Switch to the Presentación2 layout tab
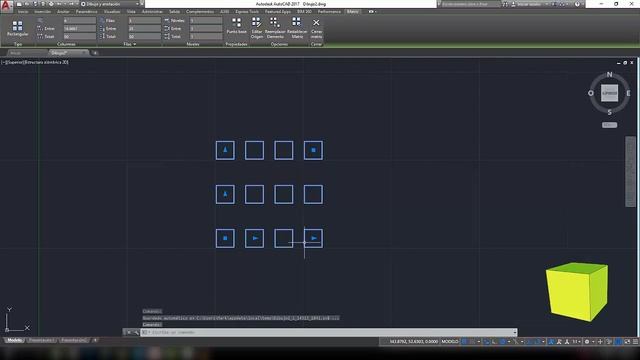Viewport: 640px width, 360px height. click(x=74, y=340)
